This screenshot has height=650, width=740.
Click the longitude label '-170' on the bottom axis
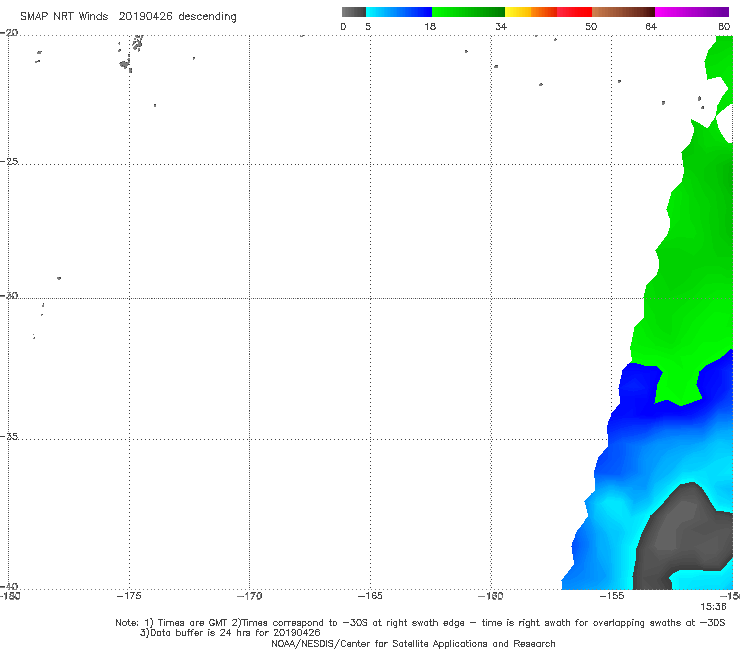click(x=249, y=596)
